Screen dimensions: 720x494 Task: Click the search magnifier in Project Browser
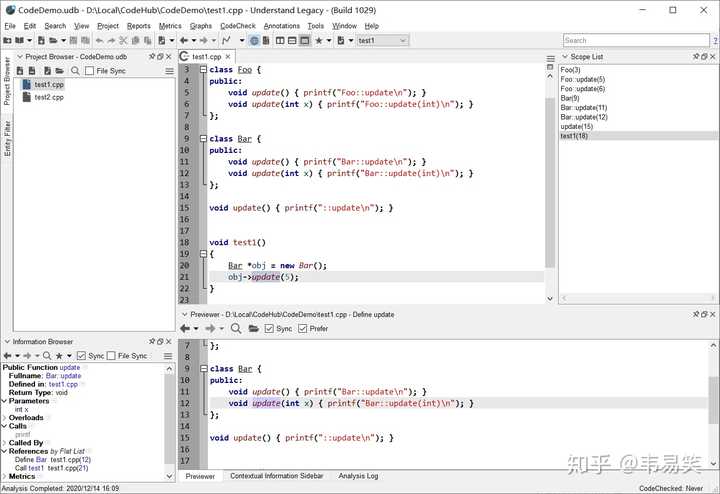[x=75, y=71]
